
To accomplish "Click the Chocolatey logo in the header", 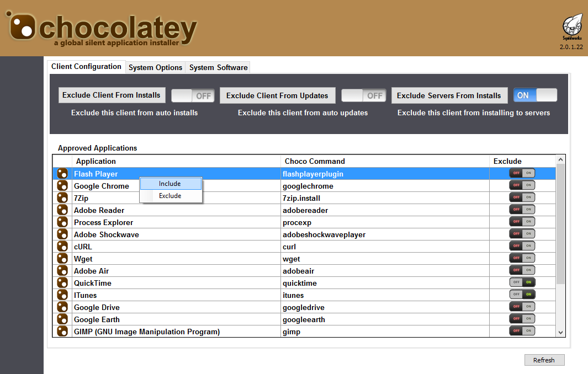I will [101, 29].
